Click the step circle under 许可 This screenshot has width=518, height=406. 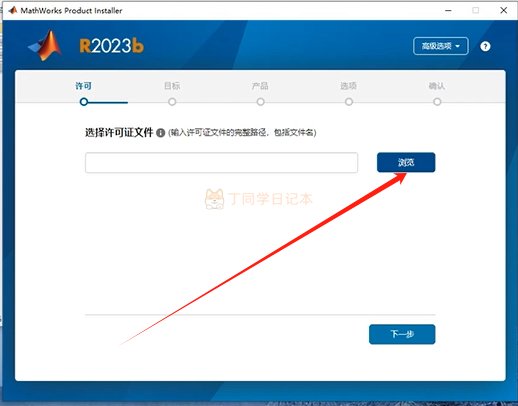click(84, 102)
